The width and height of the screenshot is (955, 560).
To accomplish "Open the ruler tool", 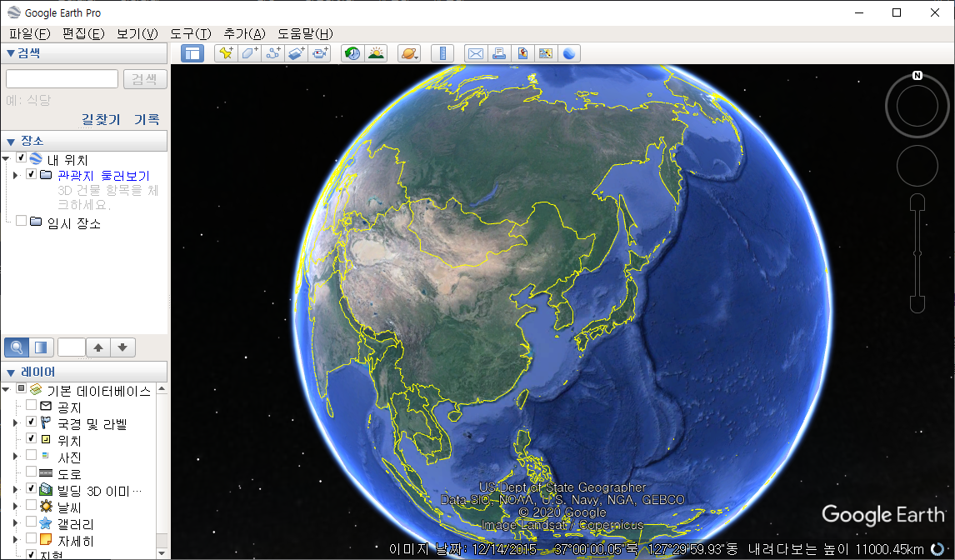I will pos(442,53).
